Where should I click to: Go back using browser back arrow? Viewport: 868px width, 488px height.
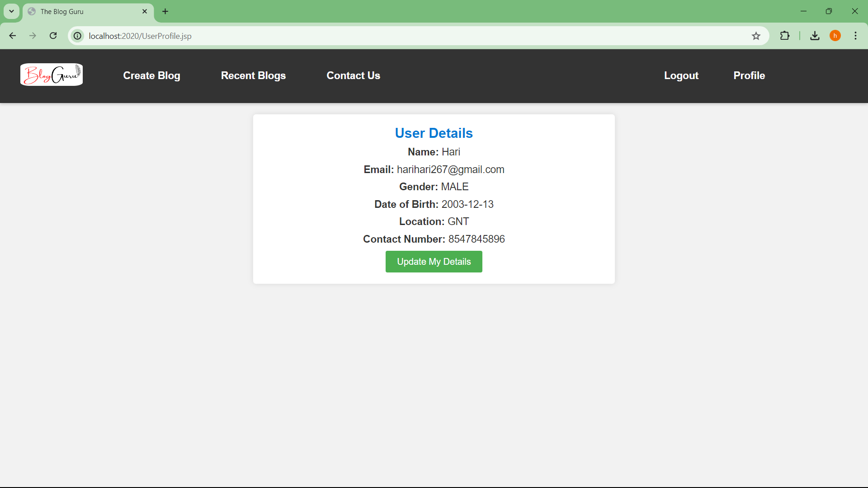(x=13, y=36)
